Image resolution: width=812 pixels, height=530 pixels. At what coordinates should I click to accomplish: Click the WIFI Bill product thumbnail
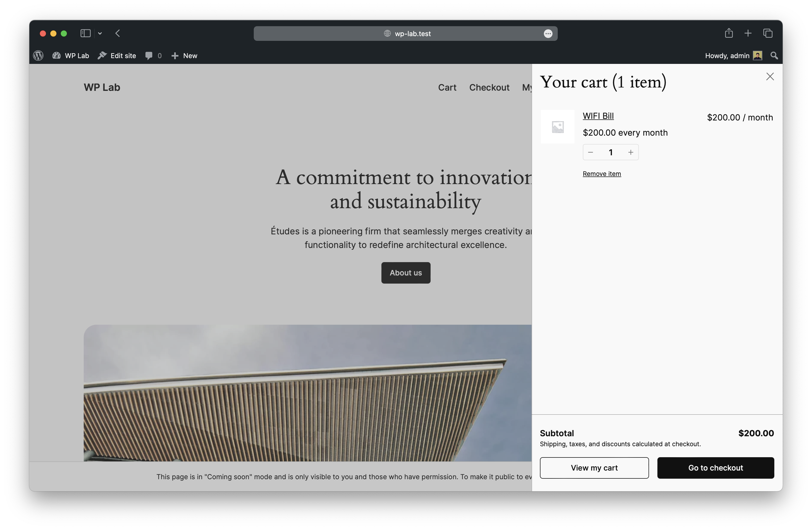tap(557, 127)
